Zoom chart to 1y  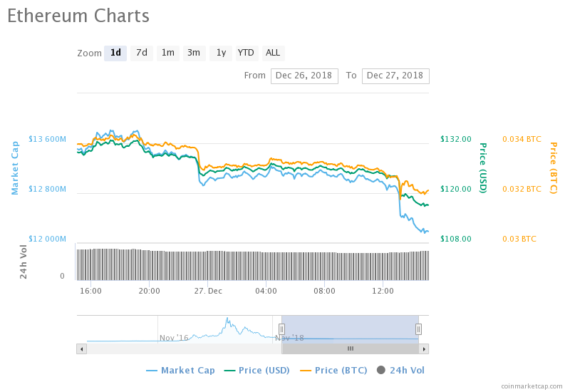point(221,53)
